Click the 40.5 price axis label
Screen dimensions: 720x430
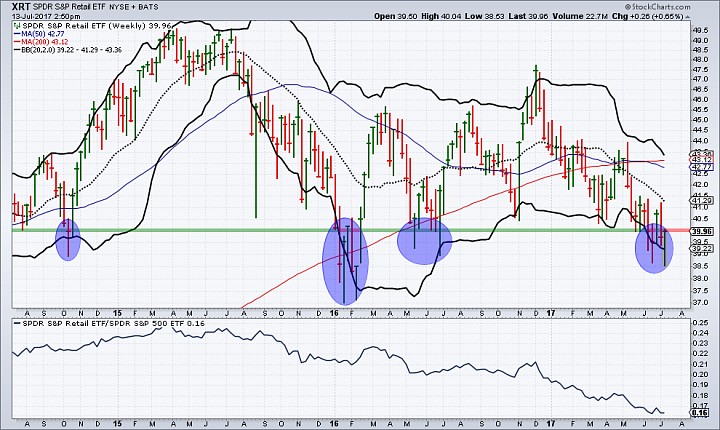(x=700, y=219)
